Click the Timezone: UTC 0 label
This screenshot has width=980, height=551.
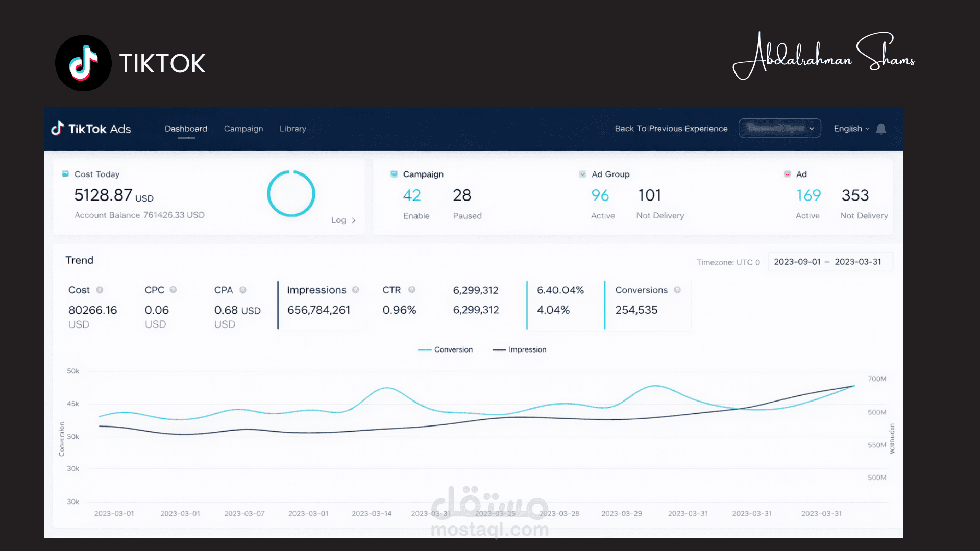pos(728,262)
